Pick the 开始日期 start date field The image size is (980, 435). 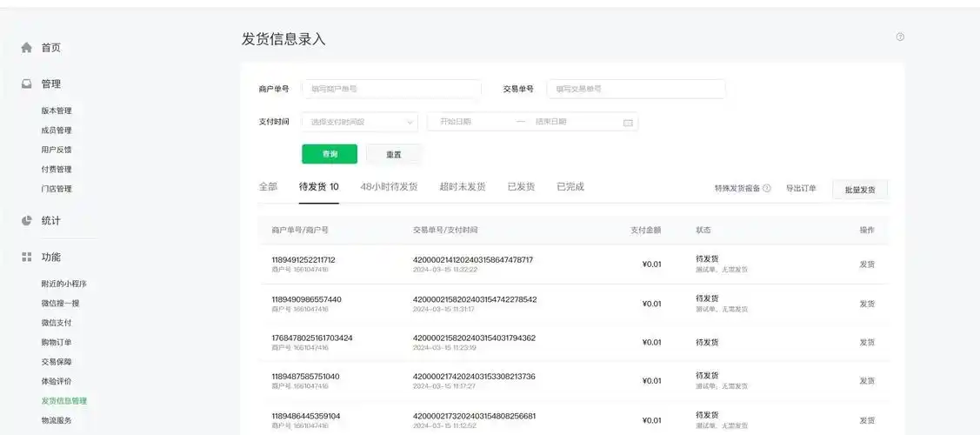(470, 123)
